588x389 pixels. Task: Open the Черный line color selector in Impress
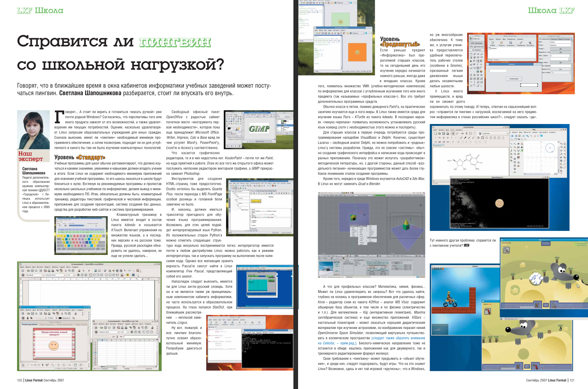coord(65,318)
